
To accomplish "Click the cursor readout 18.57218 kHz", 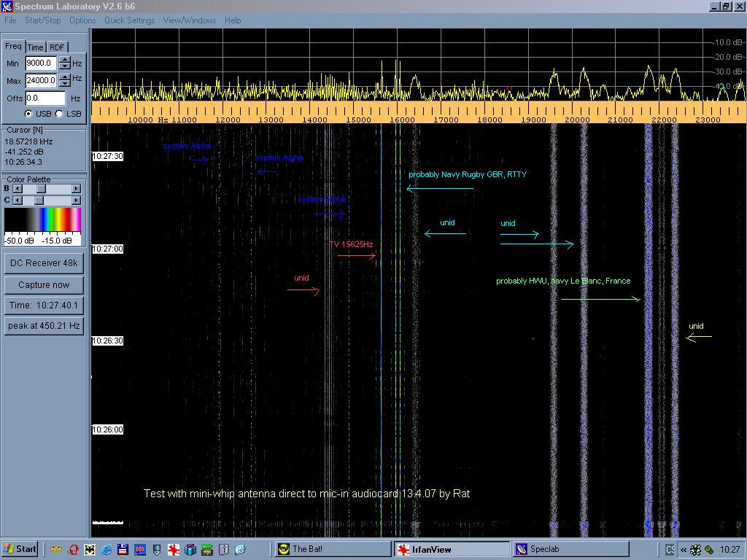I will [28, 141].
